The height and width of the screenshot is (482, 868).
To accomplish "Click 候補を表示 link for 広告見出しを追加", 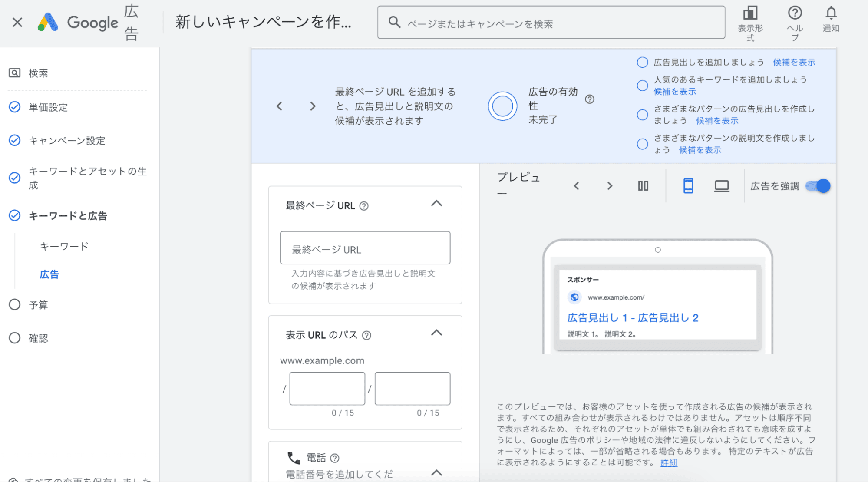I will (x=794, y=62).
